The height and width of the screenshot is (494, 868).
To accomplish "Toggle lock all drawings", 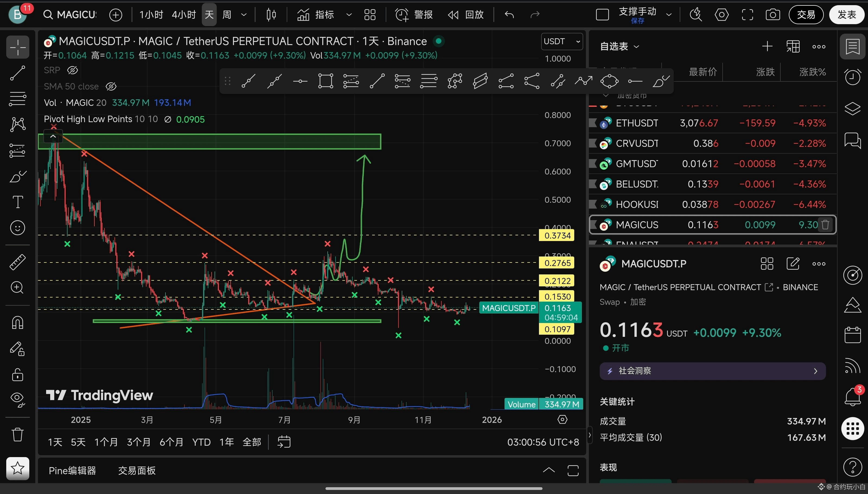I will click(18, 374).
